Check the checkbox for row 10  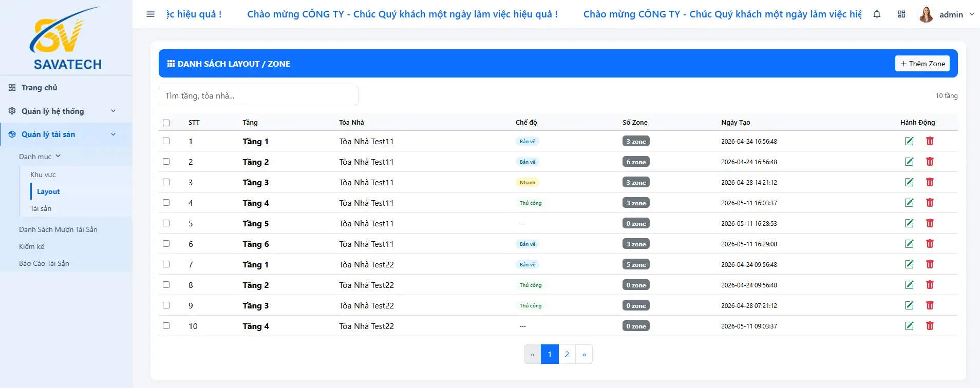coord(166,325)
